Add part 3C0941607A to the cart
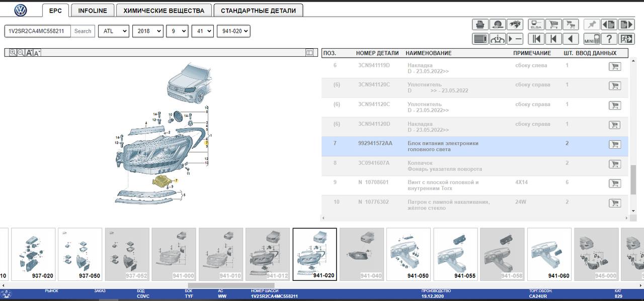The image size is (644, 301). 614,164
